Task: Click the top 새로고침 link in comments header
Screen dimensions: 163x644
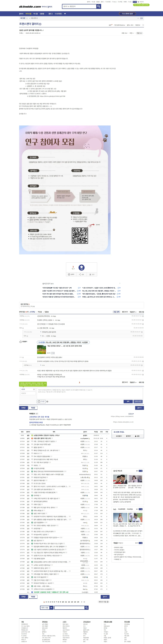Action: (x=141, y=312)
